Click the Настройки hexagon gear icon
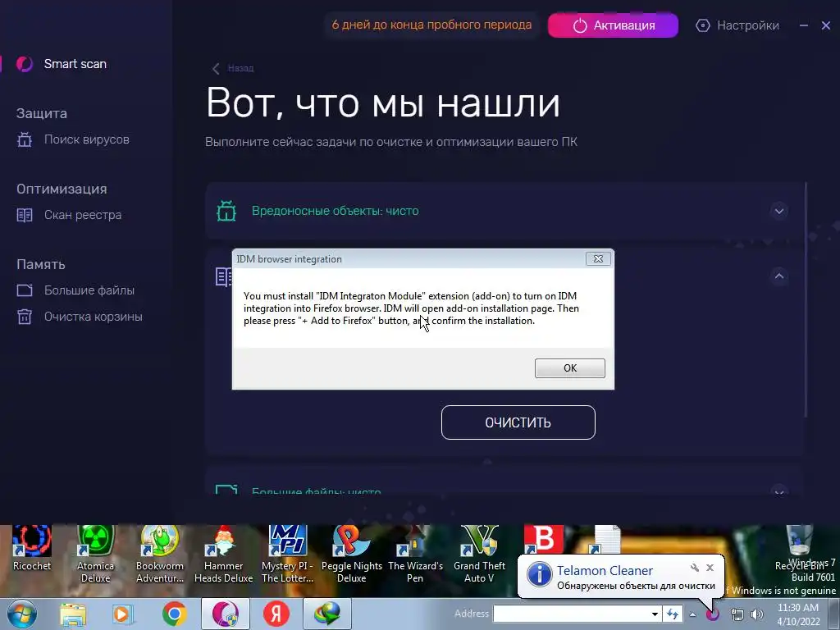840x630 pixels. [x=703, y=25]
